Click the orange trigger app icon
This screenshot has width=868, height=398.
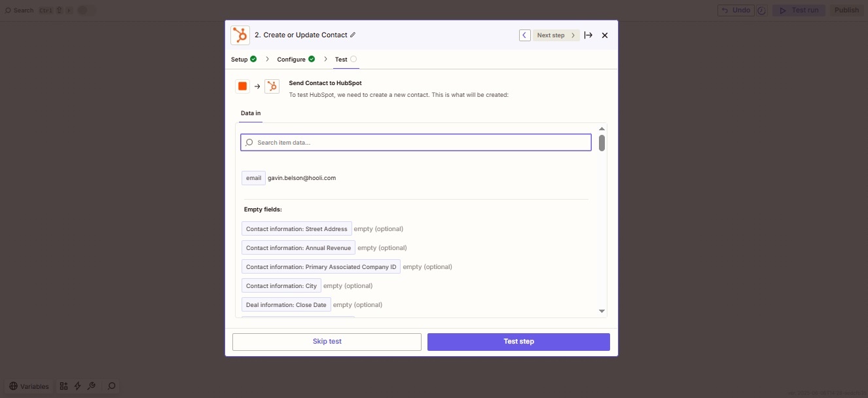[242, 86]
